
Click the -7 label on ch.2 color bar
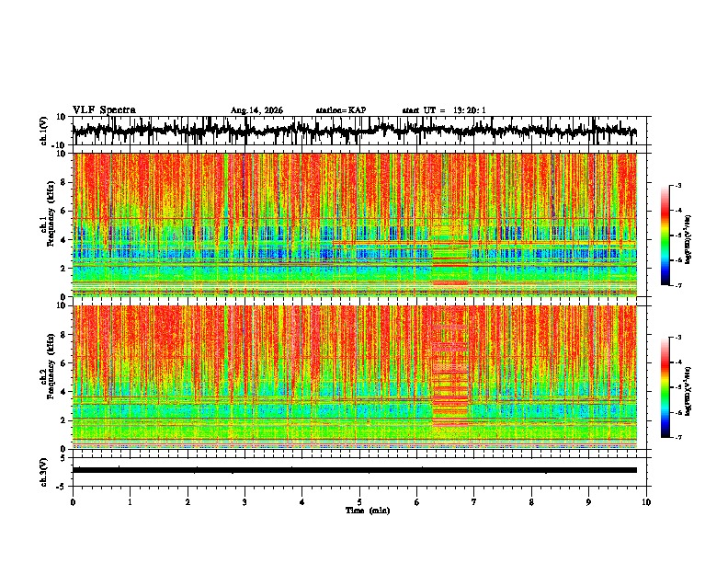tap(678, 437)
